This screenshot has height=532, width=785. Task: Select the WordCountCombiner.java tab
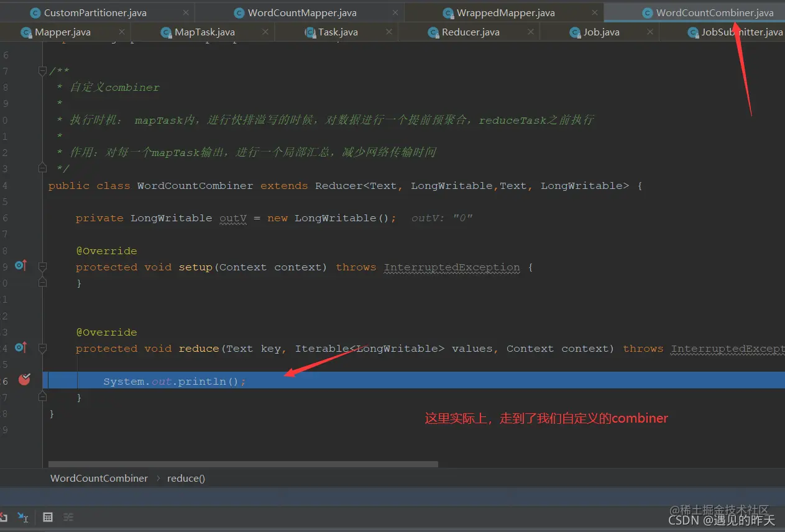coord(715,12)
